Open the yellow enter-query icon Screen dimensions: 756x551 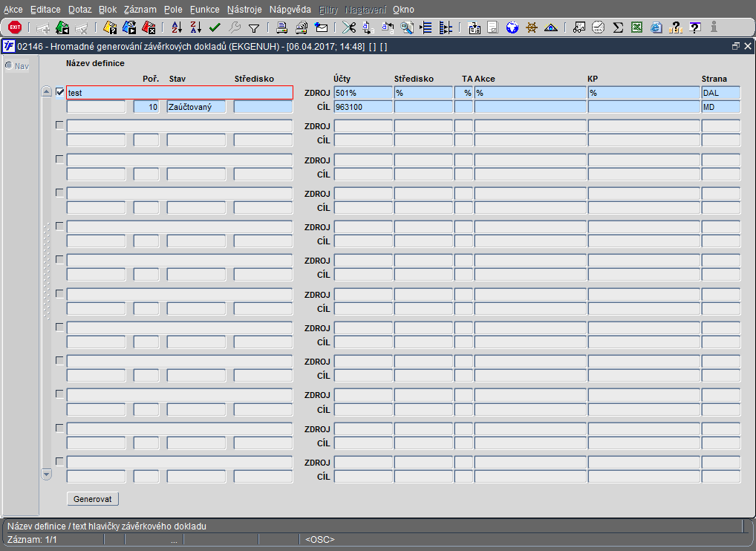pyautogui.click(x=110, y=28)
